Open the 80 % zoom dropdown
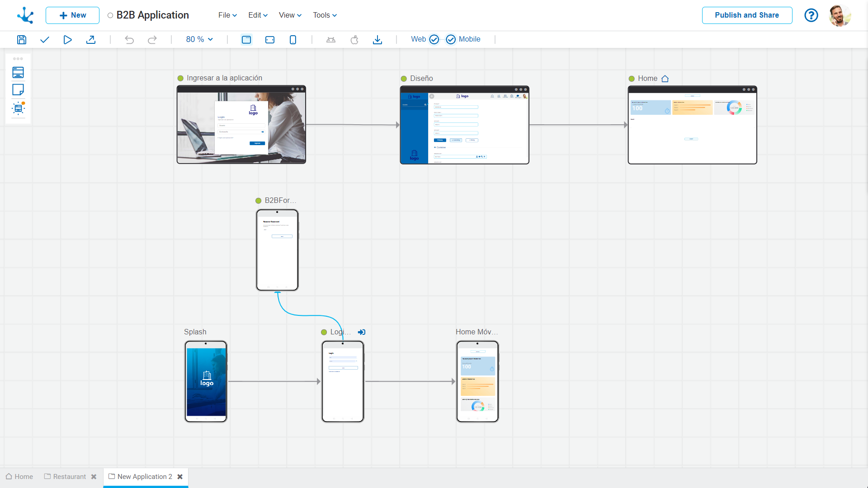Viewport: 868px width, 488px height. click(199, 39)
